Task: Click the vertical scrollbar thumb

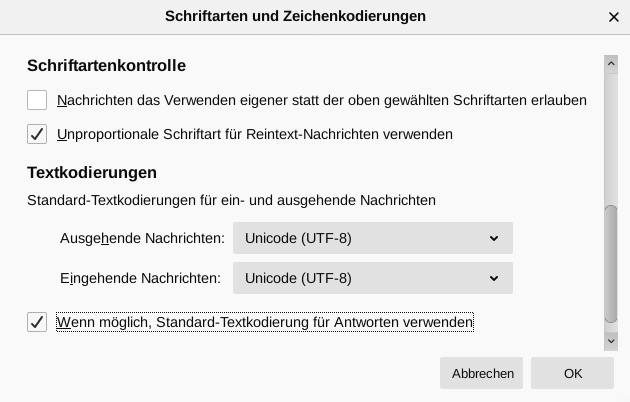Action: (611, 265)
